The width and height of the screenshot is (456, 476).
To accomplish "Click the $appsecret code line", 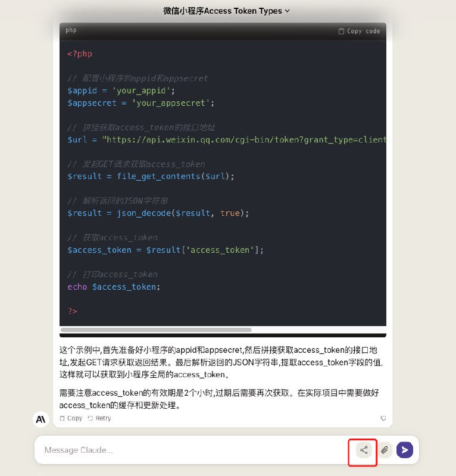I will 140,103.
